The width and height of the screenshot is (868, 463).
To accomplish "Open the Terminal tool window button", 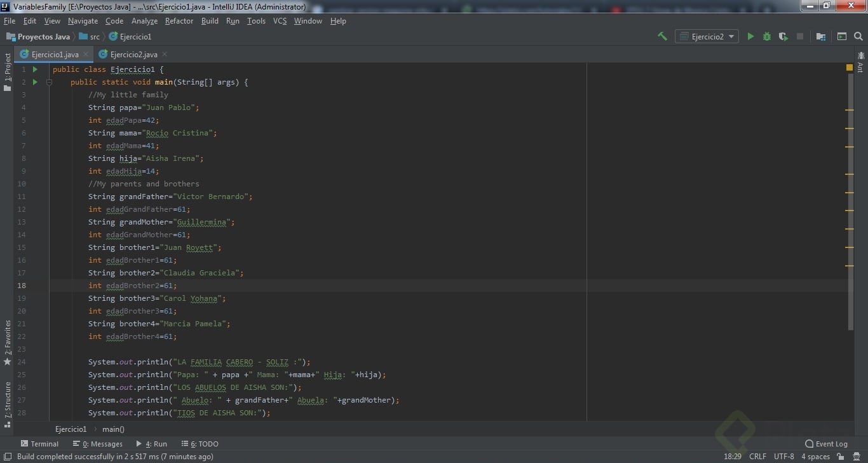I will pyautogui.click(x=39, y=444).
